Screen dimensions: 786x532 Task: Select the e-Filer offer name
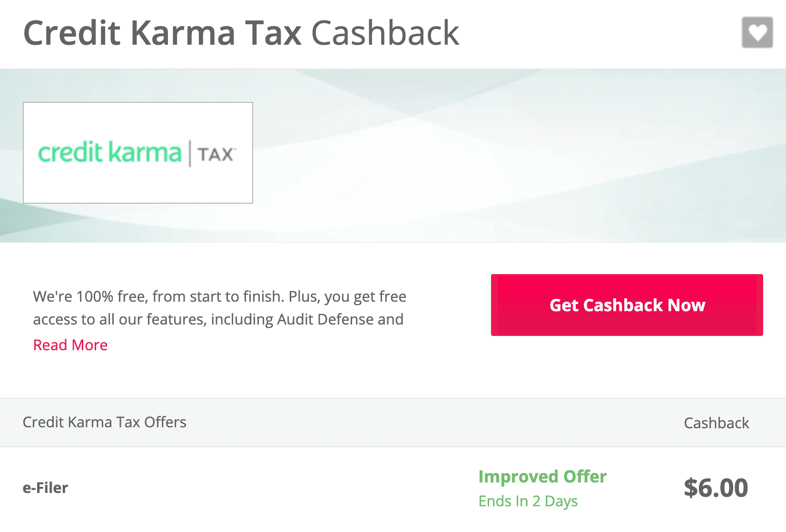click(x=46, y=488)
